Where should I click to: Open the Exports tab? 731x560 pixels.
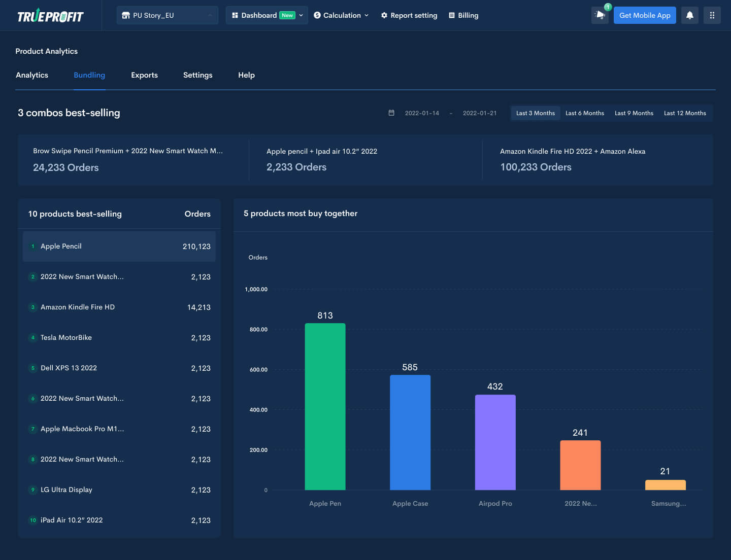(144, 75)
